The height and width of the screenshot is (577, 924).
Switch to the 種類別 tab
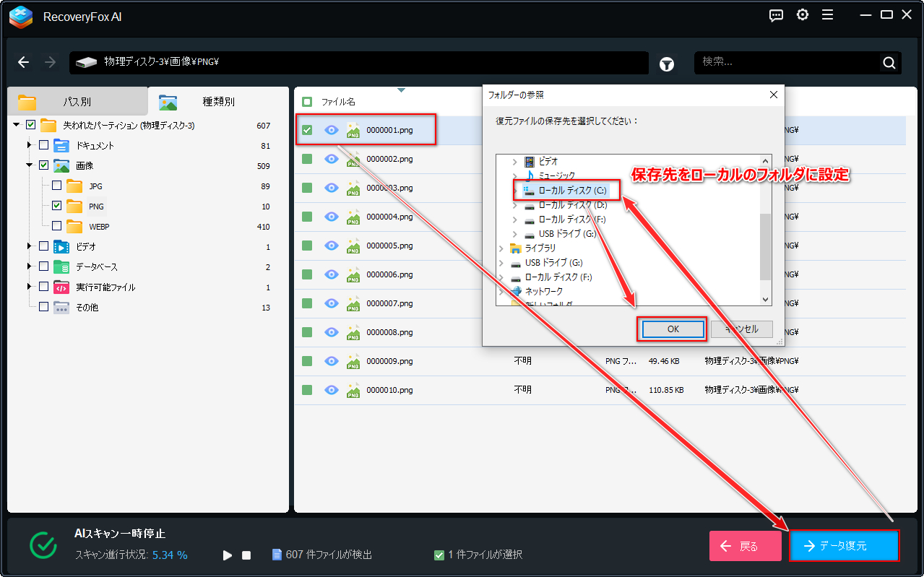point(218,102)
